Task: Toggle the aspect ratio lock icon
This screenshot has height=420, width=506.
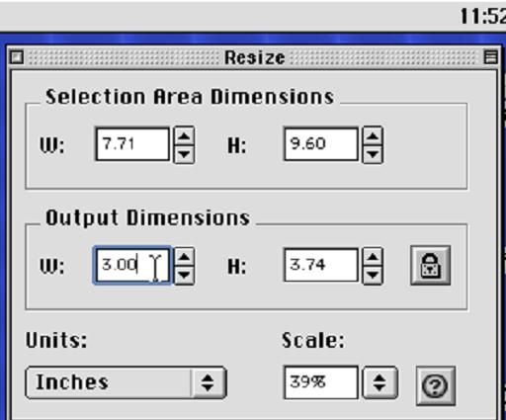Action: pyautogui.click(x=430, y=265)
